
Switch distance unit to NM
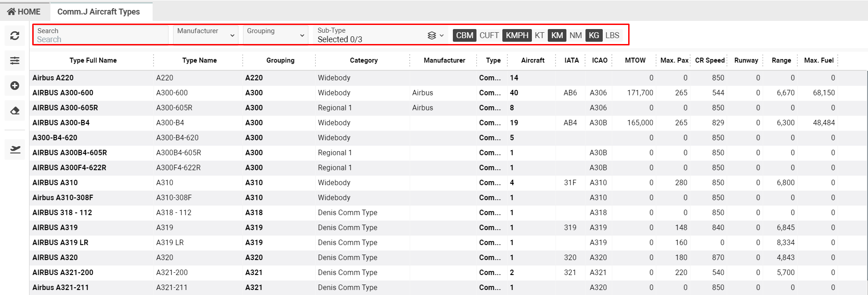575,35
